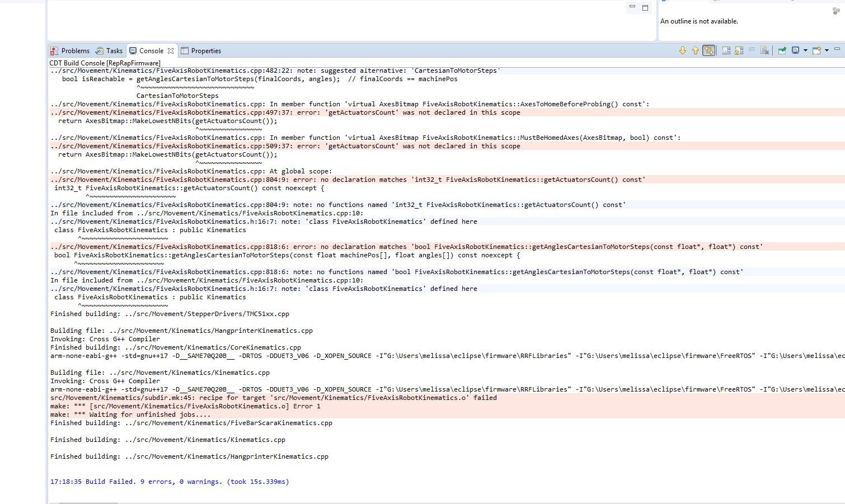Click the Problems tab icon

(54, 51)
